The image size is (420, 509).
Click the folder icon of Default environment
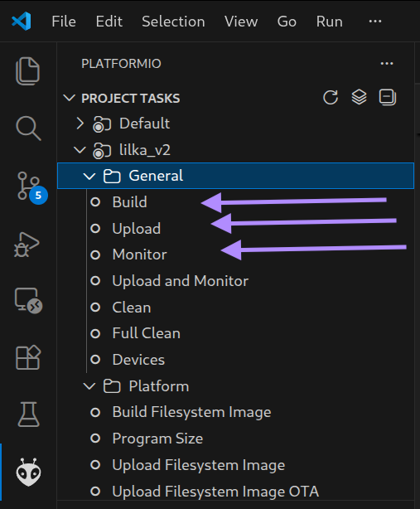coord(102,124)
